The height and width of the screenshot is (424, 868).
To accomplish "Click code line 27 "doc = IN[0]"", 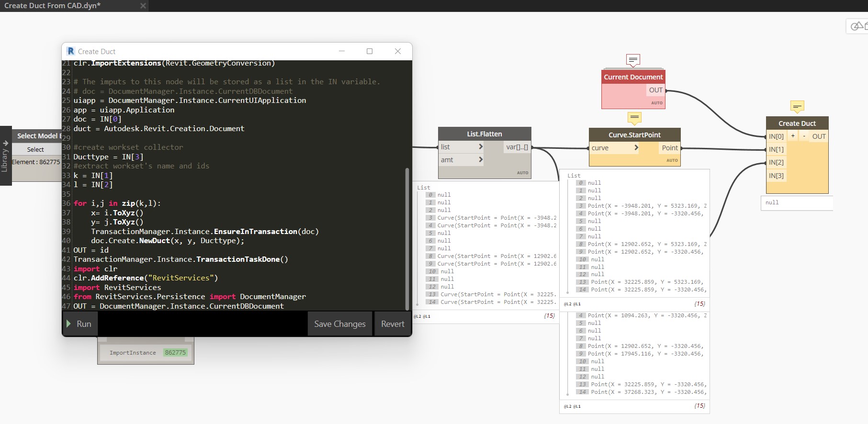I will click(x=97, y=119).
